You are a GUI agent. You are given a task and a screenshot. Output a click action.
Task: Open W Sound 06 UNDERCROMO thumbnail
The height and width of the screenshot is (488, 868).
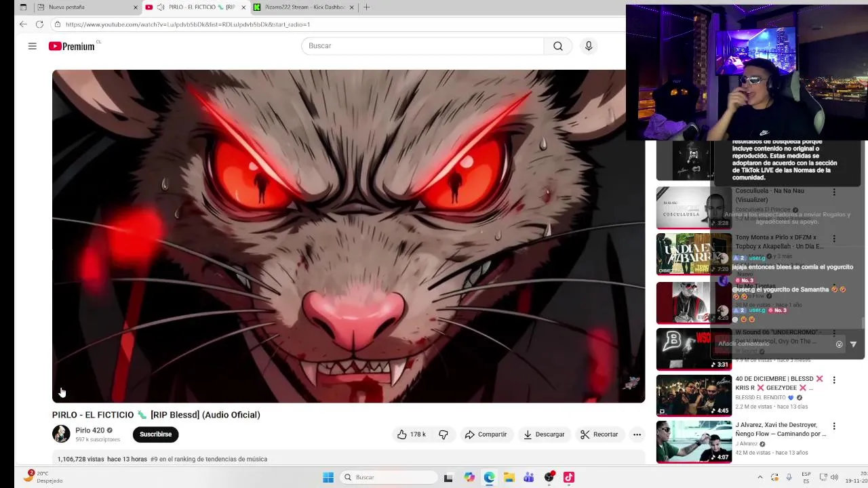click(x=694, y=349)
